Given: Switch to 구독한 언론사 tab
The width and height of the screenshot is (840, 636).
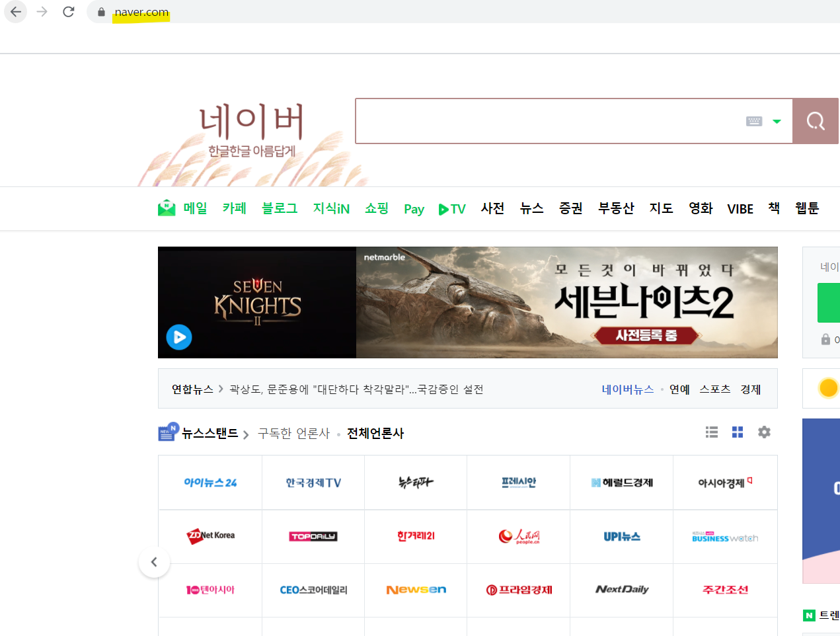Looking at the screenshot, I should click(293, 434).
